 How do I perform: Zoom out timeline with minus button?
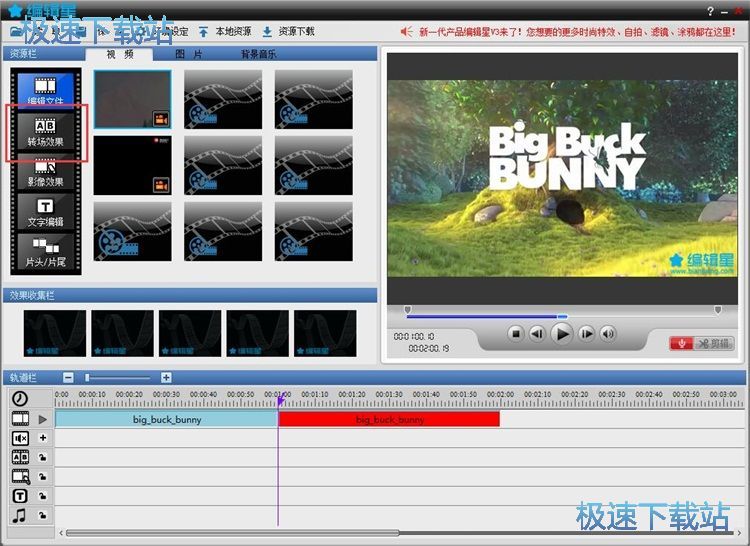[68, 378]
